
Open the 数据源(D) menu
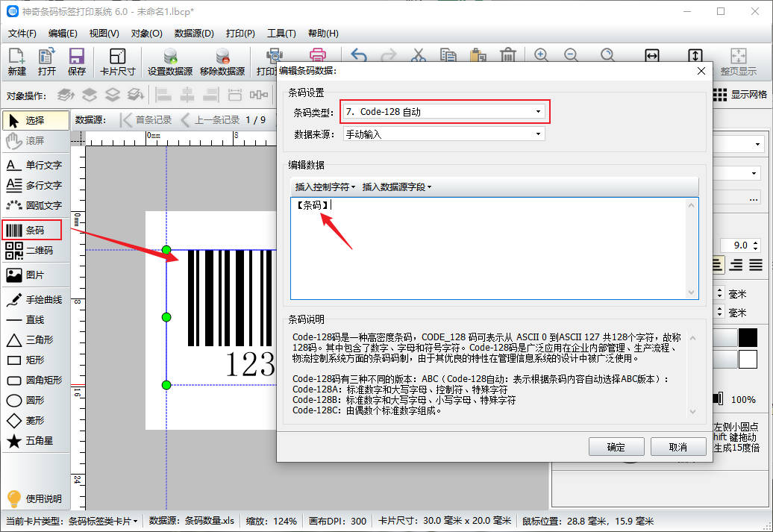[194, 34]
